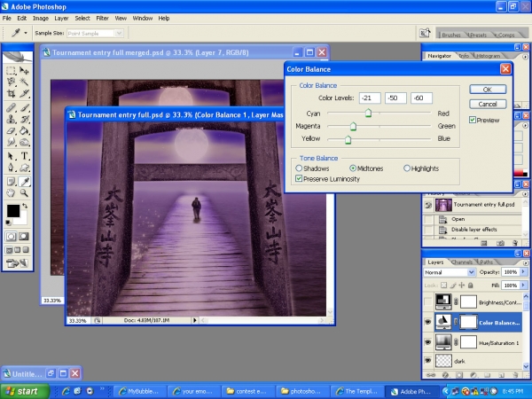Select the Highlights tone option
532x399 pixels.
click(x=407, y=168)
